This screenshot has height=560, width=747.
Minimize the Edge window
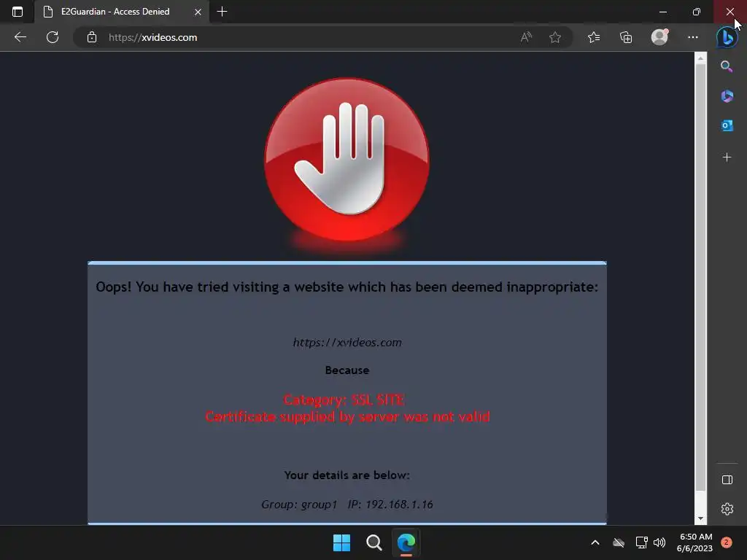click(x=662, y=12)
